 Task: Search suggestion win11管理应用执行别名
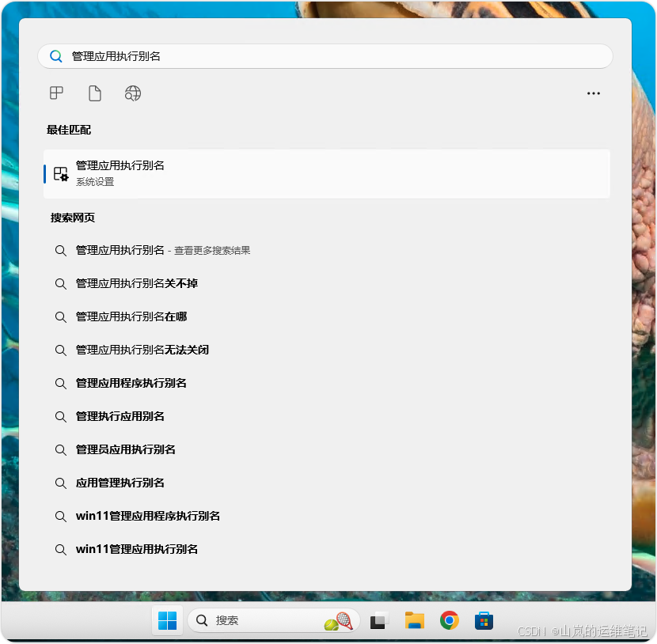[137, 548]
